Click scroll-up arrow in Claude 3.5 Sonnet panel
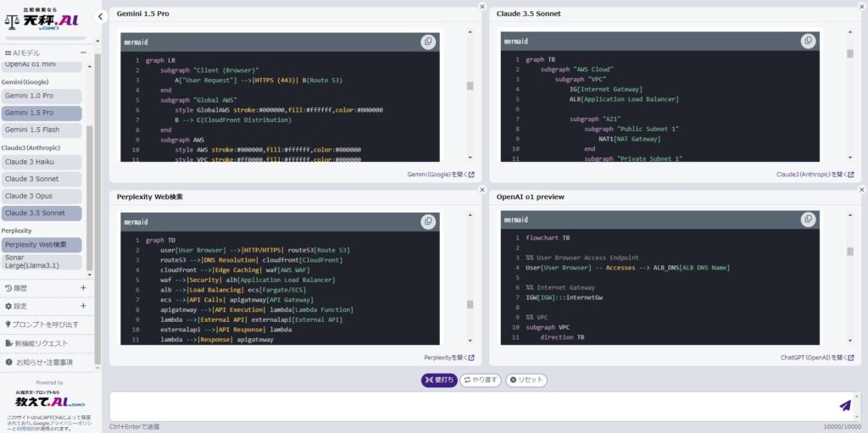 (x=849, y=32)
